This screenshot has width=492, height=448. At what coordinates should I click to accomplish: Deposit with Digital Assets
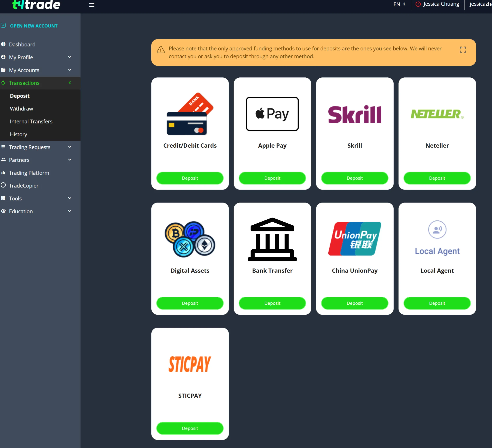pyautogui.click(x=190, y=303)
